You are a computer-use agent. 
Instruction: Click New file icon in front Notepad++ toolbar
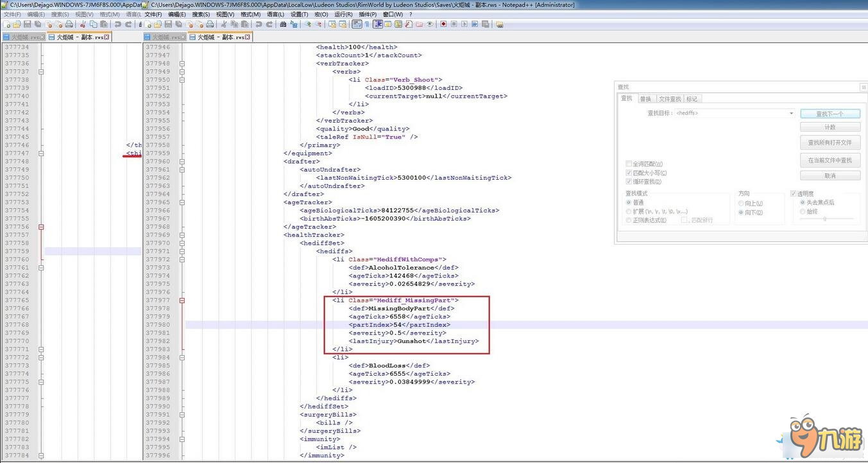(x=148, y=24)
